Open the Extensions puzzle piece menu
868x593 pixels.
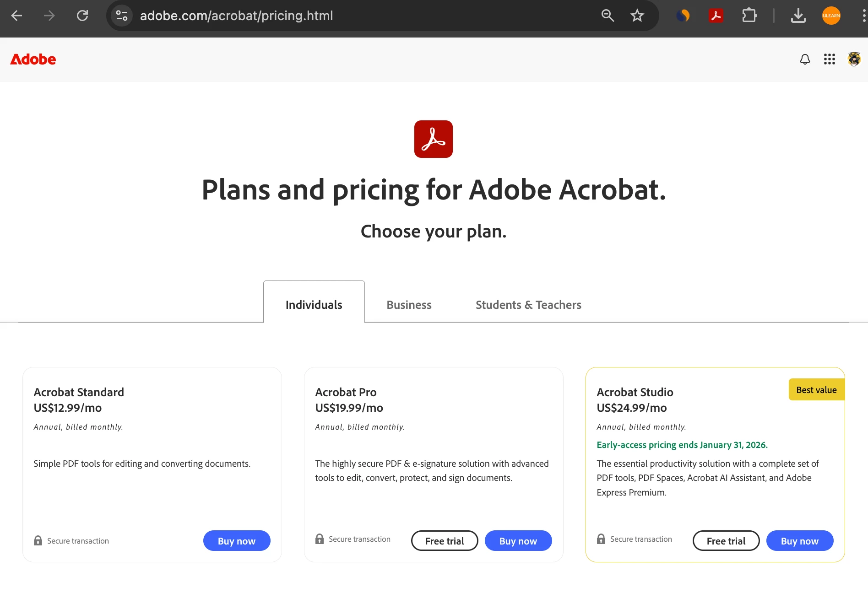pyautogui.click(x=749, y=16)
